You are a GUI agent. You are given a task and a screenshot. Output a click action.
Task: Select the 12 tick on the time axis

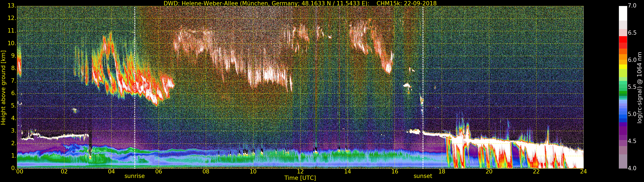300,172
